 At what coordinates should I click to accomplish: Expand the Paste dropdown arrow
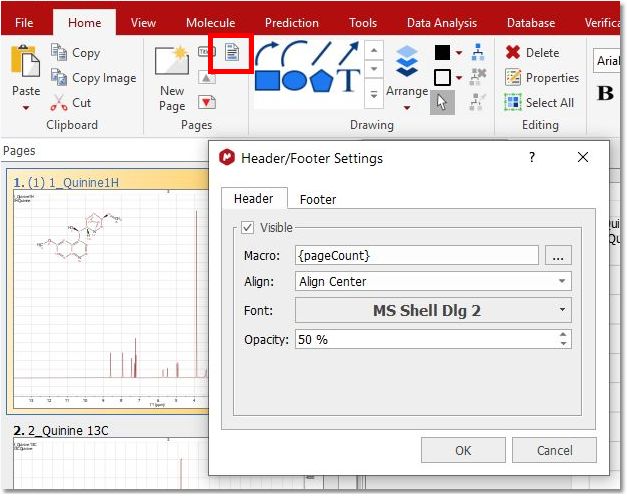pos(26,108)
